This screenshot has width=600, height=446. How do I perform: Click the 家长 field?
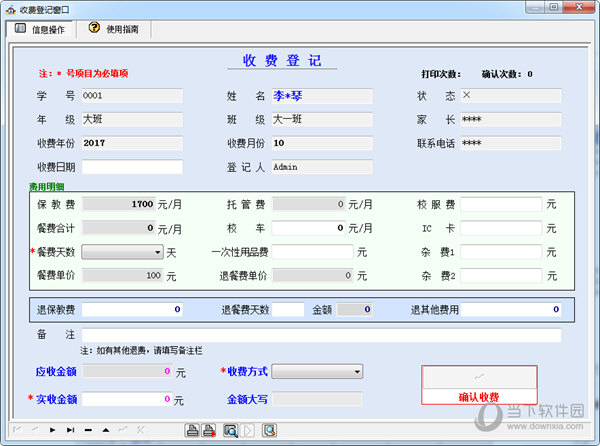pos(511,119)
